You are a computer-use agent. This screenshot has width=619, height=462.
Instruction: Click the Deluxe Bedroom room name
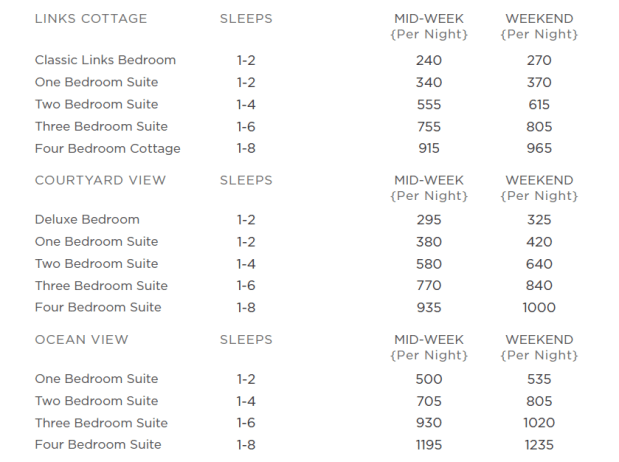point(87,220)
